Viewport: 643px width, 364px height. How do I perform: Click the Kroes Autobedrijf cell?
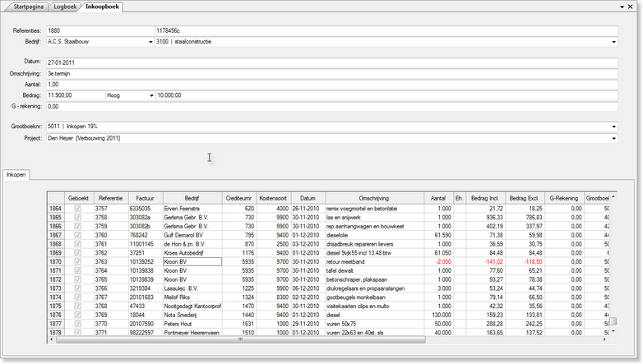(x=192, y=253)
